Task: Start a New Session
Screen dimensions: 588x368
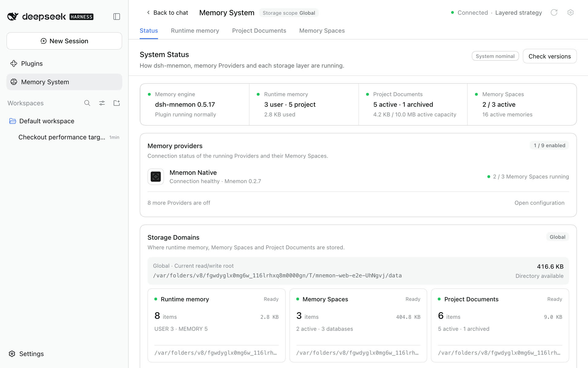Action: [64, 41]
